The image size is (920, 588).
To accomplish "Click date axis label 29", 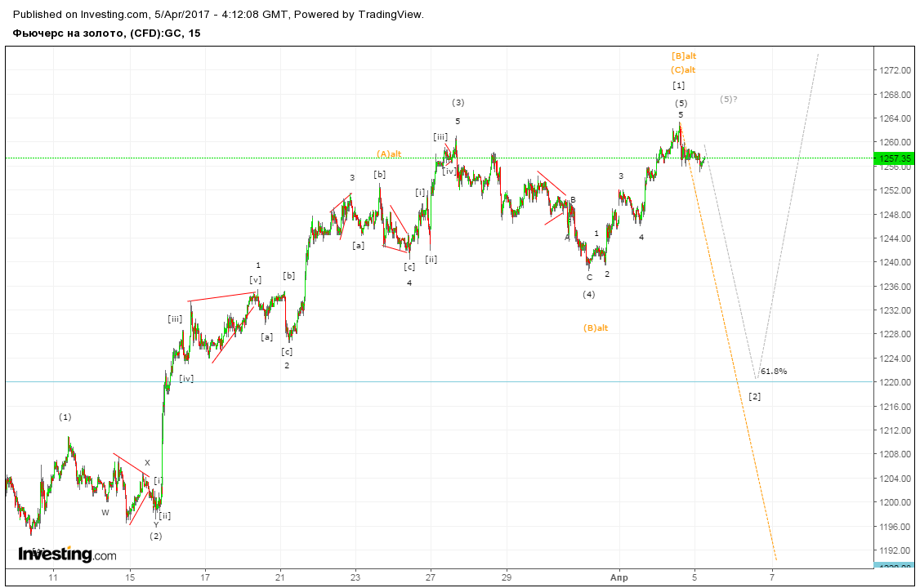I will [x=507, y=578].
